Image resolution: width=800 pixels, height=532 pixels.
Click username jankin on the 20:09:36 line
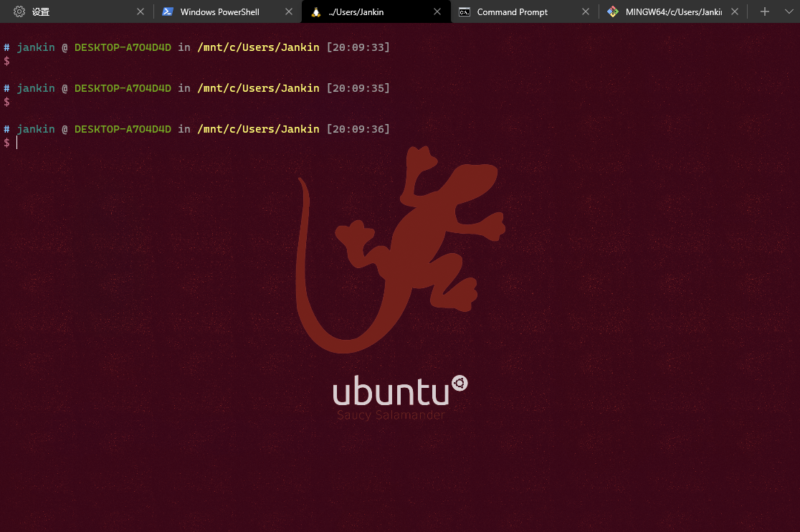tap(36, 129)
